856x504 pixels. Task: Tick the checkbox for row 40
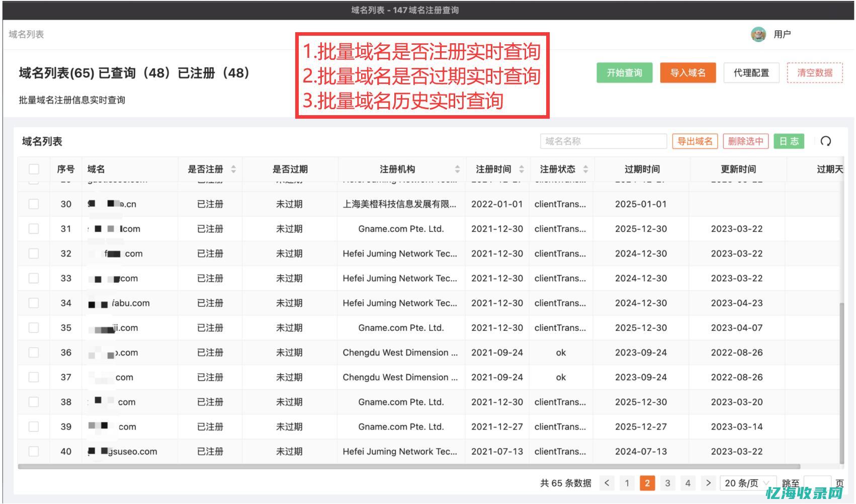coord(34,451)
